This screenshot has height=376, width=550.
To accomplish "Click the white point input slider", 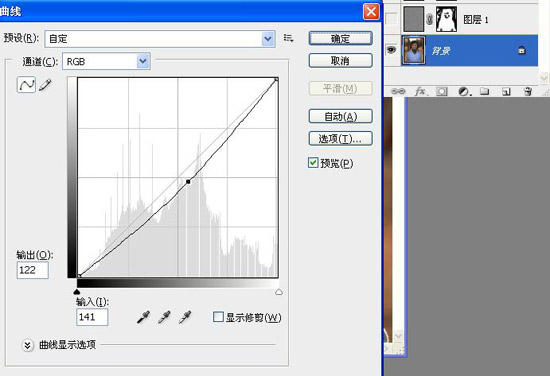I will point(279,292).
